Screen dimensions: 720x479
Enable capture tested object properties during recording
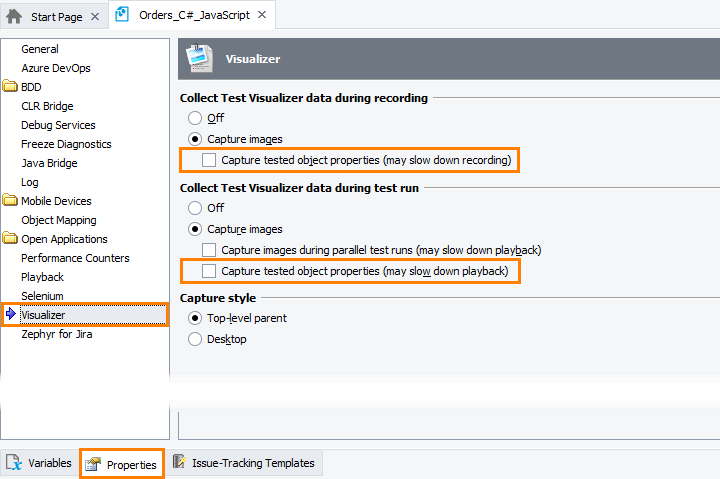click(x=209, y=160)
